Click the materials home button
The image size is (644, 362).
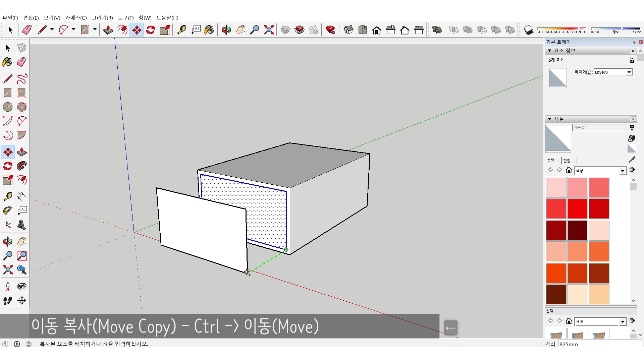pyautogui.click(x=569, y=170)
